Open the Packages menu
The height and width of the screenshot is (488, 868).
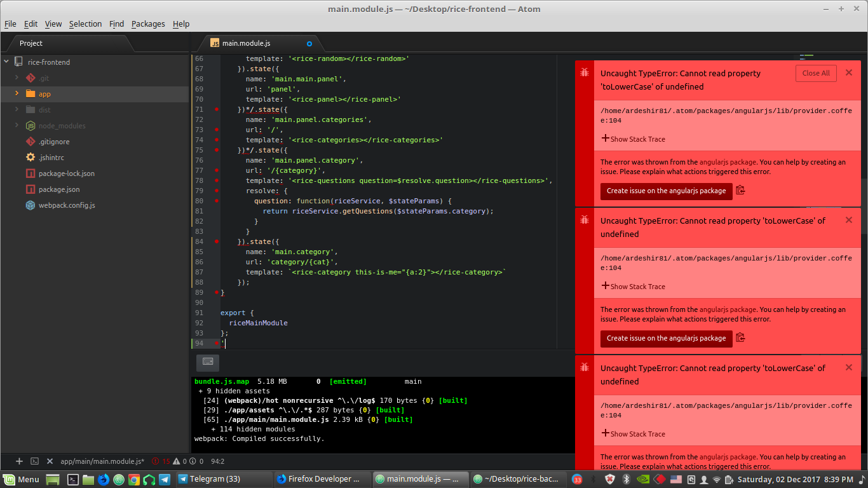[x=148, y=24]
